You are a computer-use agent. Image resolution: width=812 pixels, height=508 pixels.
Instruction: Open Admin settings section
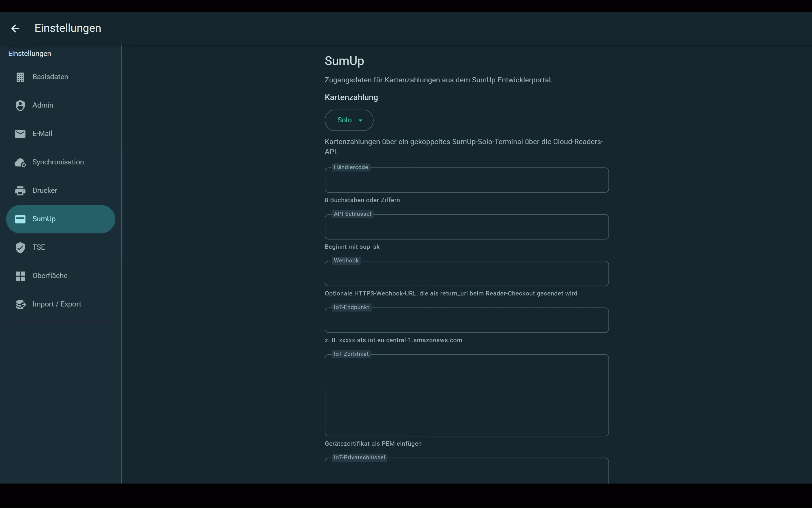coord(61,106)
